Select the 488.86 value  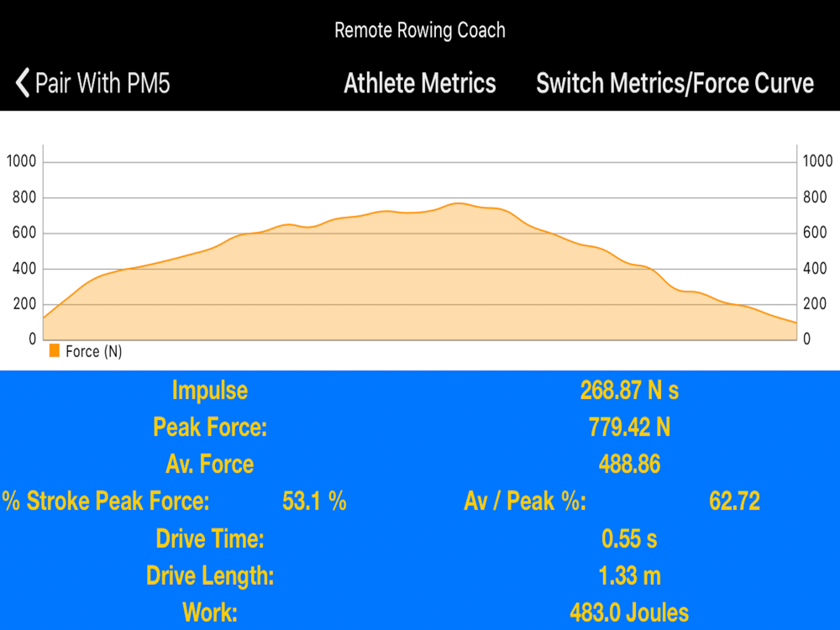click(629, 464)
